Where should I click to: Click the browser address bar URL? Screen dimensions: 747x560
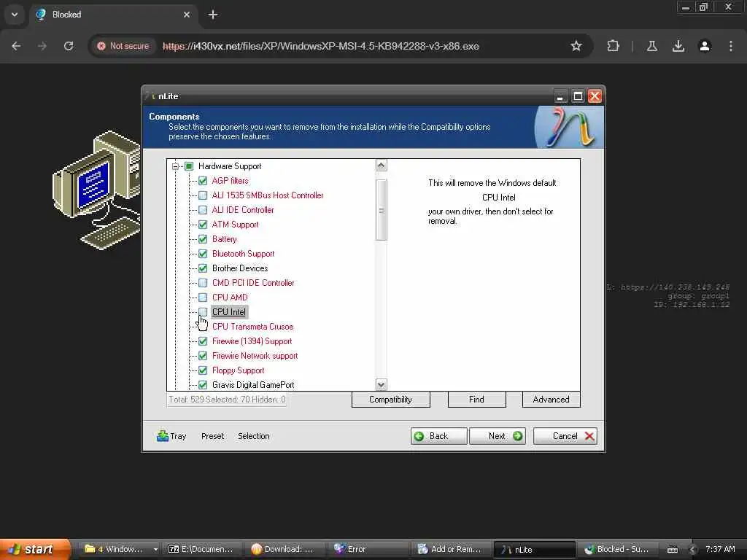[x=321, y=46]
